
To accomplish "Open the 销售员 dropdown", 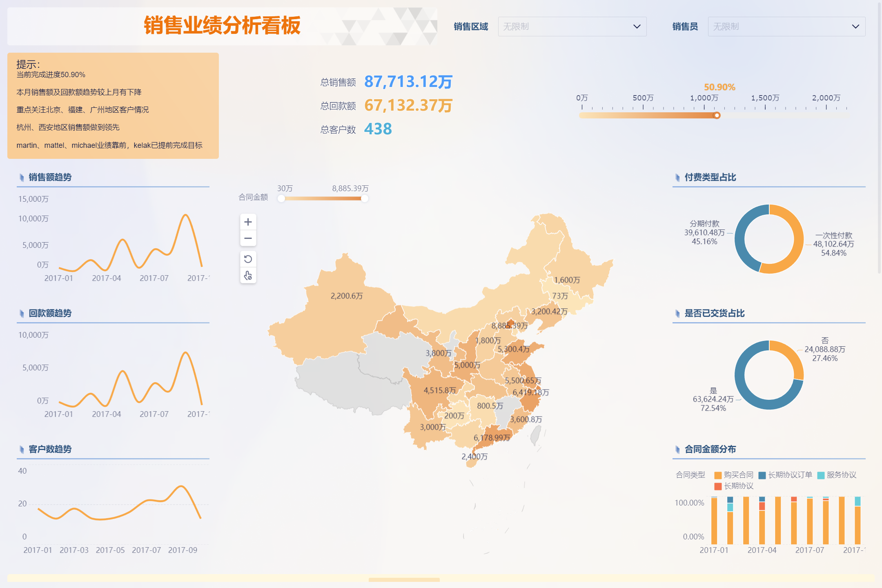I will tap(786, 26).
